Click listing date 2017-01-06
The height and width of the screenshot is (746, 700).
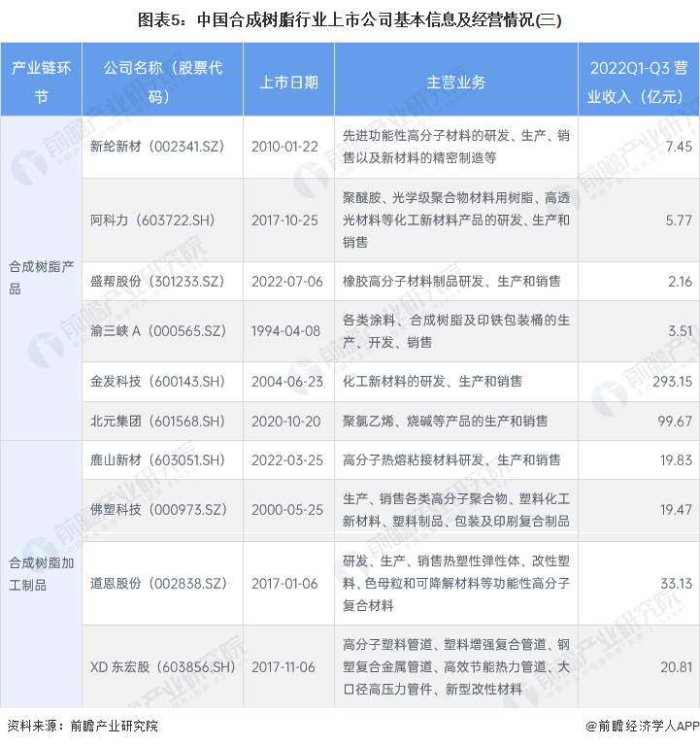pos(284,584)
